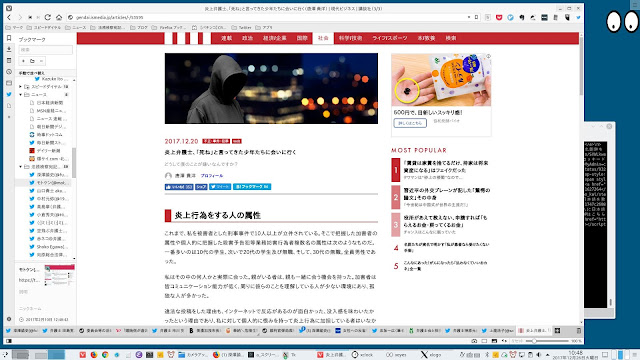Open the 政治 site menu

pyautogui.click(x=247, y=38)
